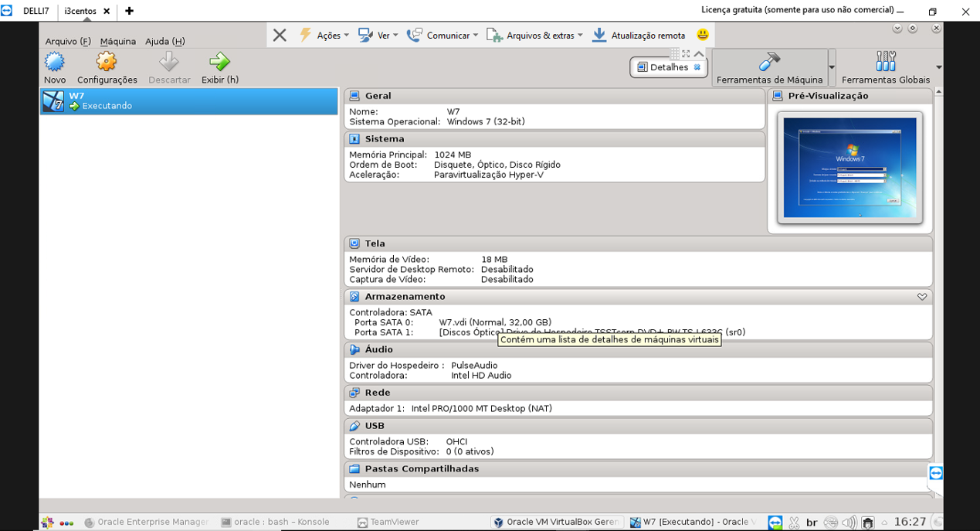Image resolution: width=980 pixels, height=531 pixels.
Task: Select the Ferramentas Globais tools button
Action: pos(886,68)
